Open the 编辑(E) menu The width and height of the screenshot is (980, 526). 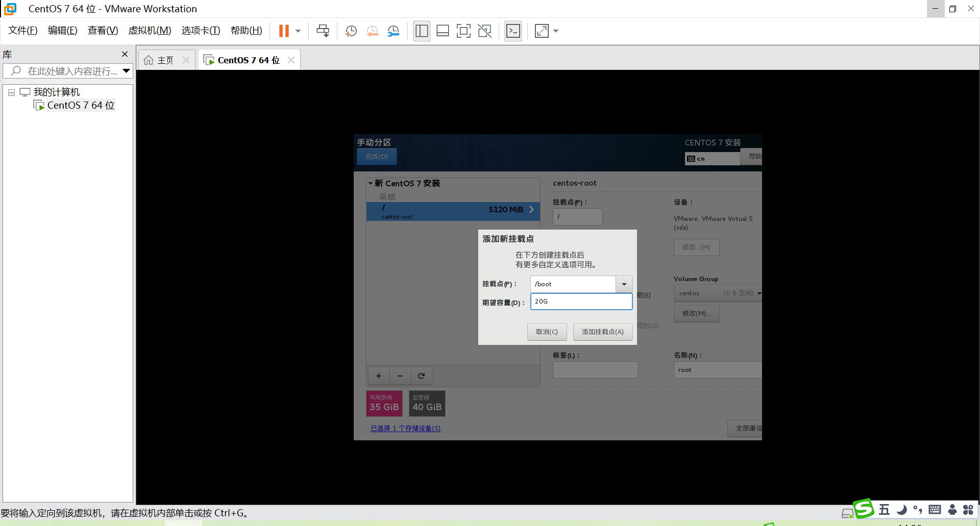click(63, 31)
